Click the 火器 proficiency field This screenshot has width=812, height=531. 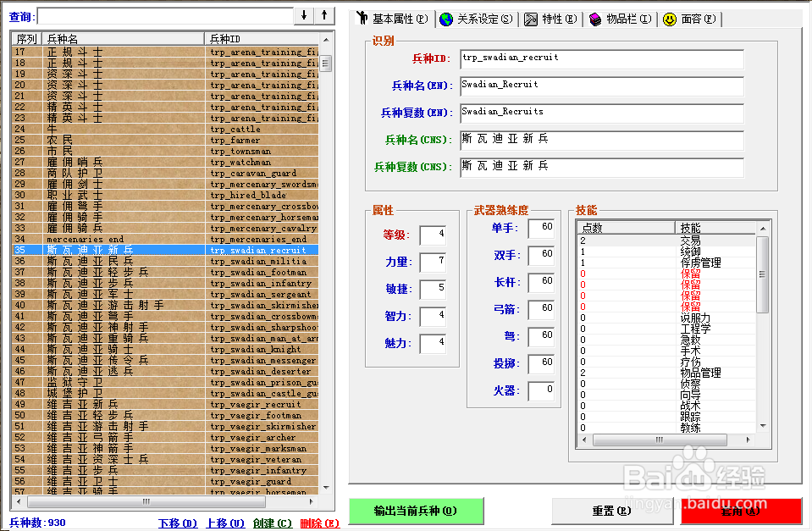541,390
